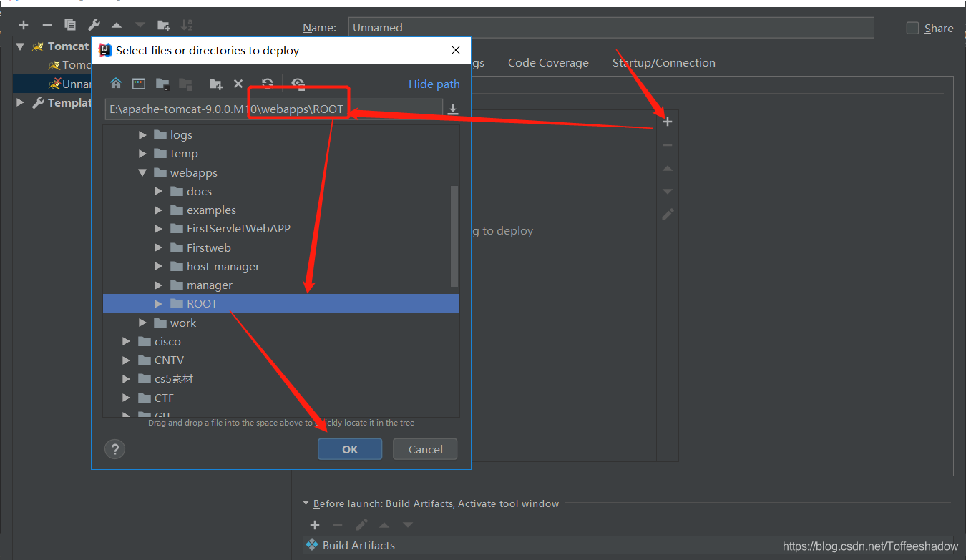Select the ROOT folder row
966x560 pixels.
pos(281,304)
